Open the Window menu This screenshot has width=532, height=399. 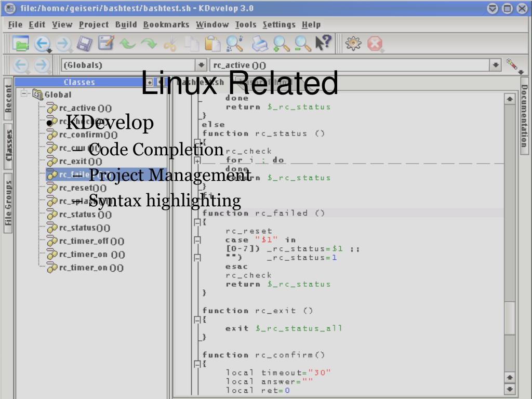click(212, 24)
